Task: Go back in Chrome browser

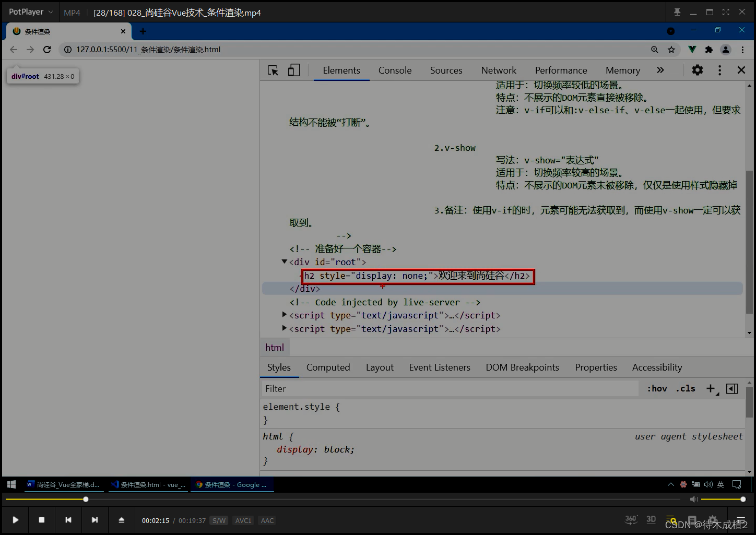Action: [x=14, y=50]
